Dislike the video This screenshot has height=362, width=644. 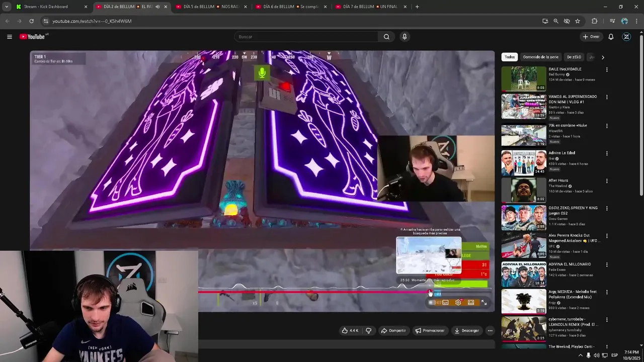[x=368, y=330]
